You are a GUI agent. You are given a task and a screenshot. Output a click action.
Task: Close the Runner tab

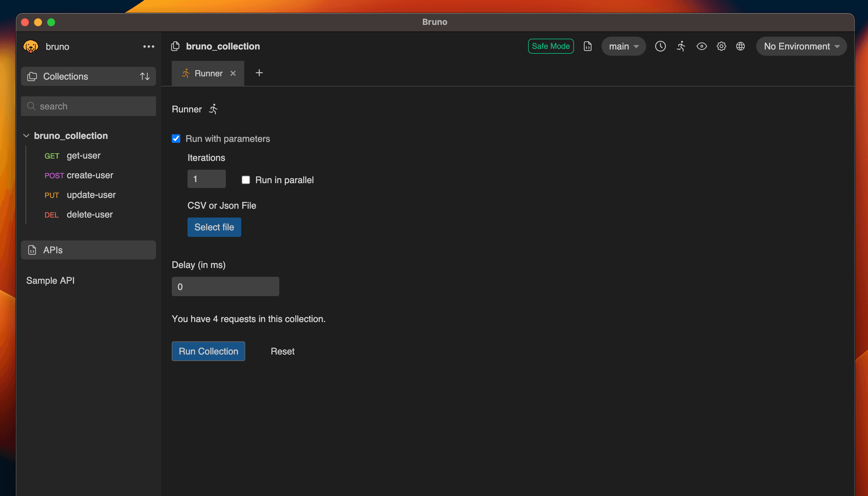[233, 73]
